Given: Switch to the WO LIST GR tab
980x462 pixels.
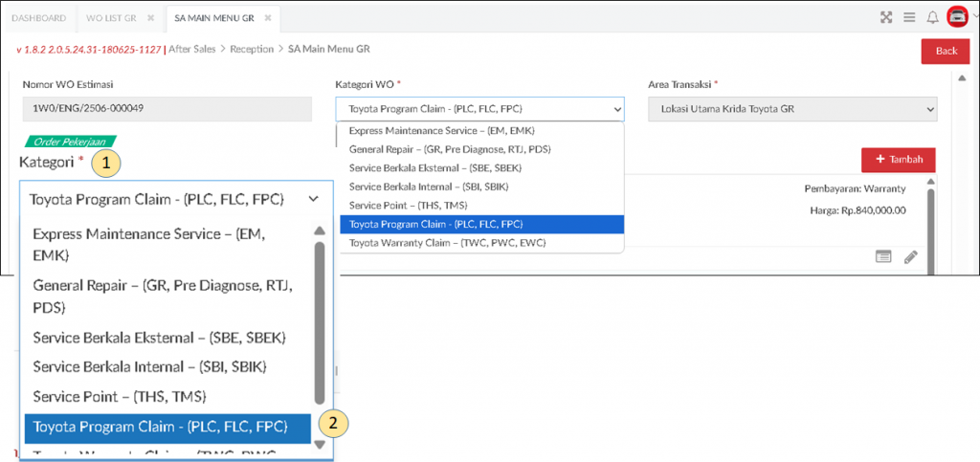Looking at the screenshot, I should [x=110, y=18].
